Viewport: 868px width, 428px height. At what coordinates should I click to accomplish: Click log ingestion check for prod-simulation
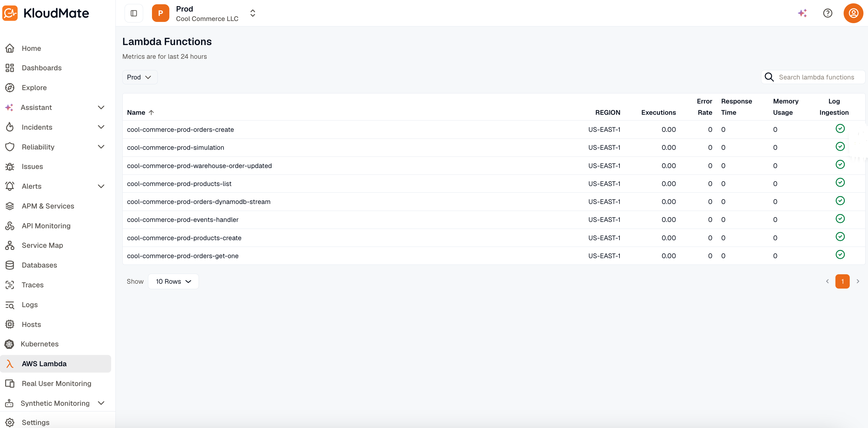(x=840, y=146)
